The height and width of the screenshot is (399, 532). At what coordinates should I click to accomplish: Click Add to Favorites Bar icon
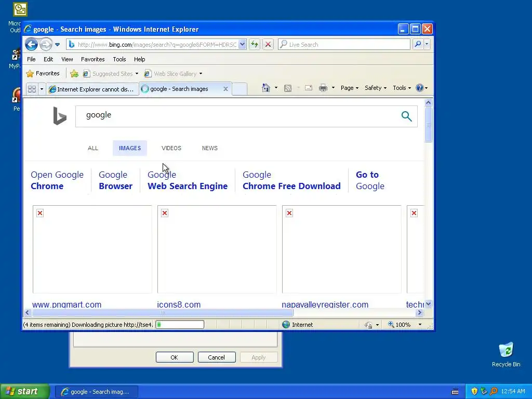(74, 74)
